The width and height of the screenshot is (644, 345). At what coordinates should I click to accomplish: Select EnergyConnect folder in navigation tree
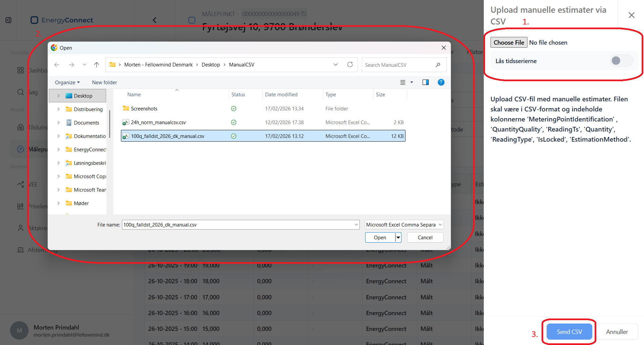(x=86, y=149)
